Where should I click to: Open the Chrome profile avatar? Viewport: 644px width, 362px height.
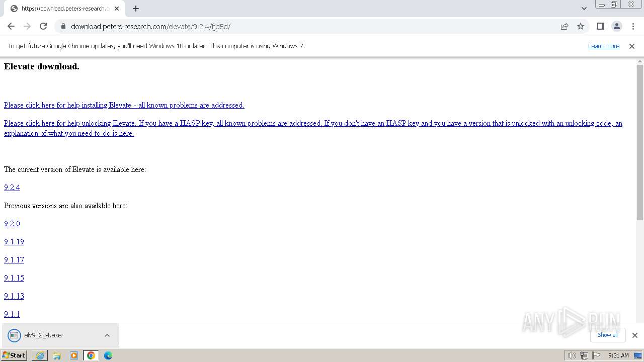click(616, 26)
